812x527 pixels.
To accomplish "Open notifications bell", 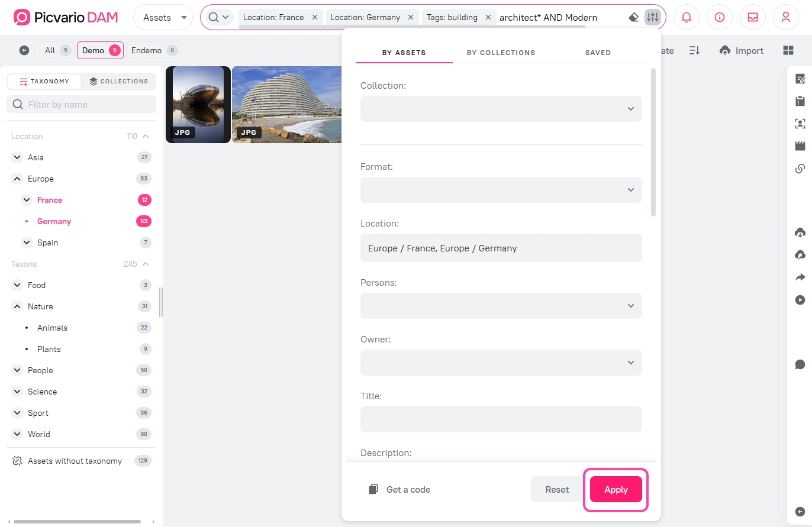I will click(687, 17).
